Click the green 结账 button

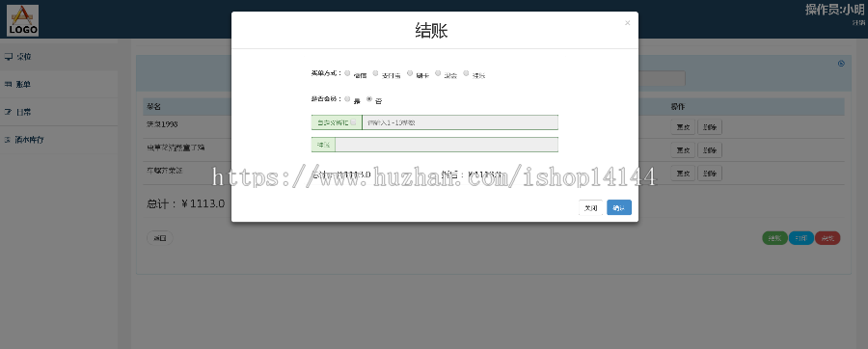coord(774,238)
